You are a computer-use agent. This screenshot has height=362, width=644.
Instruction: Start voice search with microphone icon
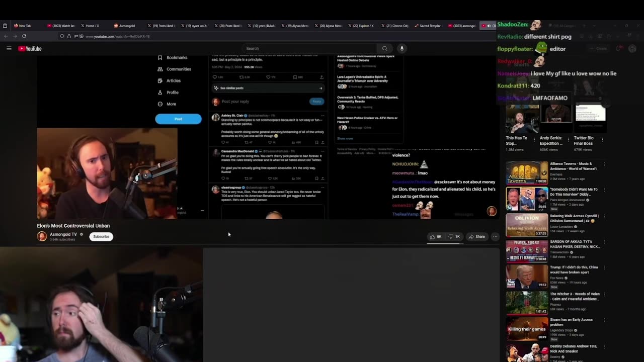coord(401,49)
